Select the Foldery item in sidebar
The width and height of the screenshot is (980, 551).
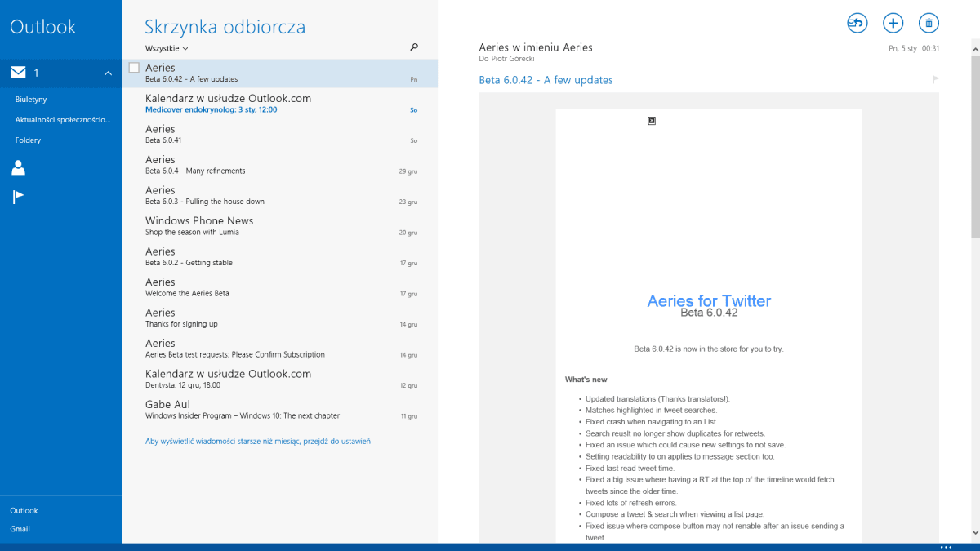[28, 140]
